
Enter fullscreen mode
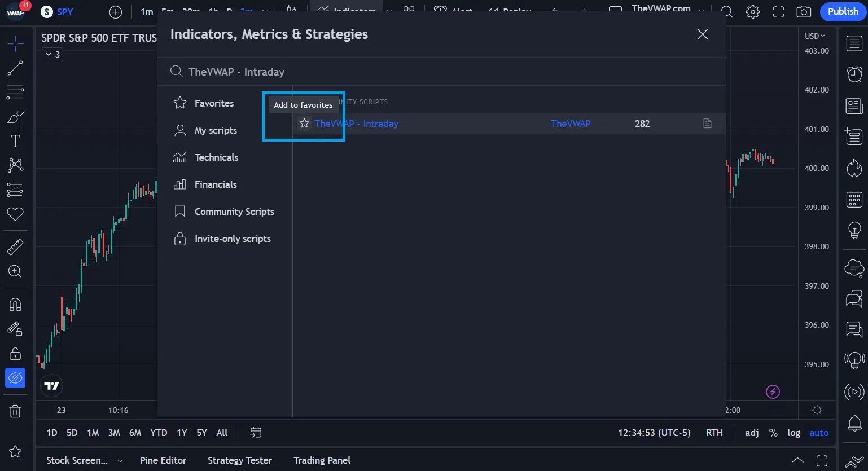coord(778,12)
